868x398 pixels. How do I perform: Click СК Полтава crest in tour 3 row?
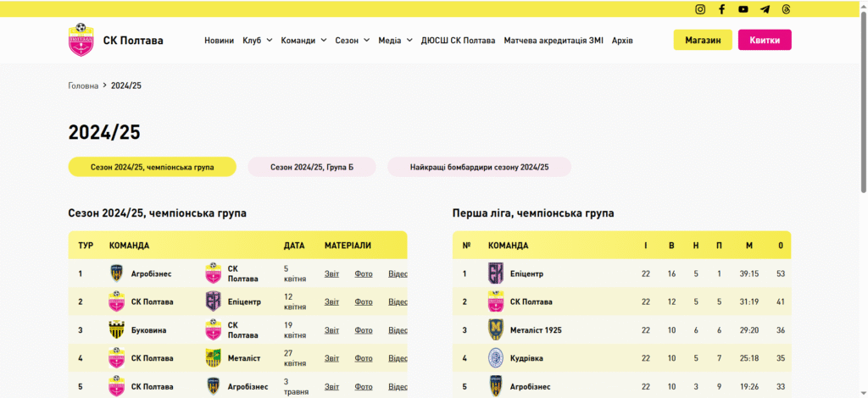click(x=213, y=330)
